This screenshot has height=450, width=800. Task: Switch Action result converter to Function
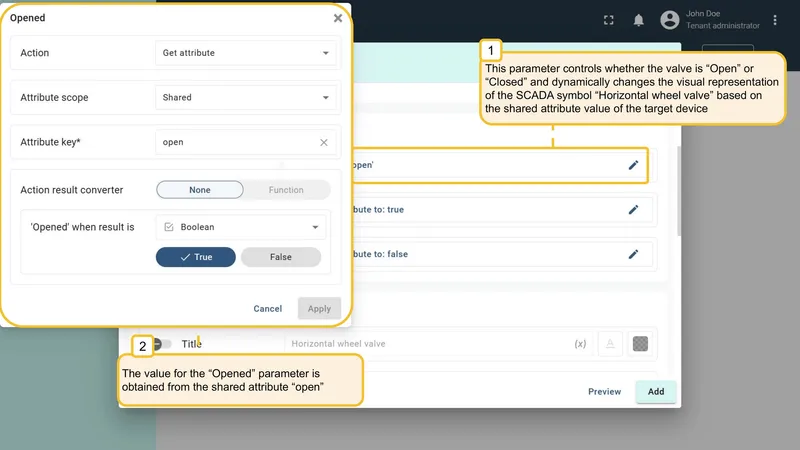click(x=286, y=190)
